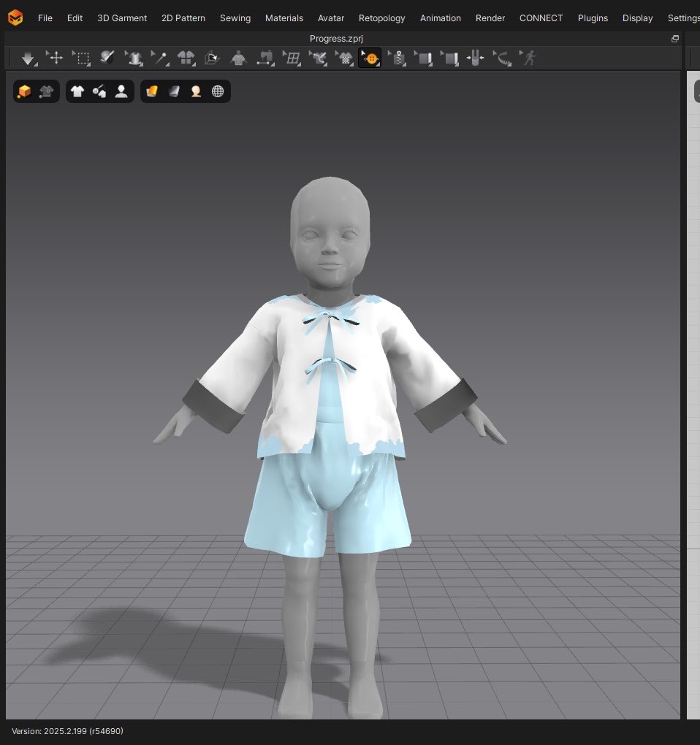Viewport: 700px width, 745px height.
Task: Select the Transform move-arrows tool
Action: [x=55, y=58]
